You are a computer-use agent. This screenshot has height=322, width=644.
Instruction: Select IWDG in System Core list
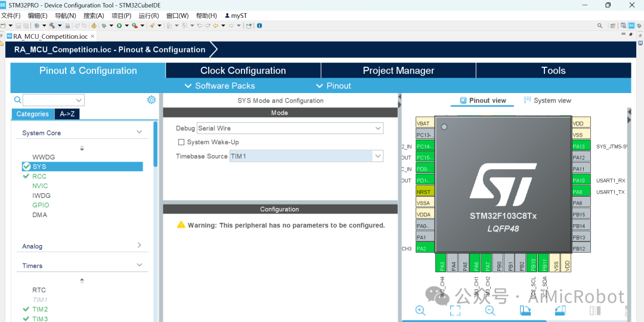42,196
